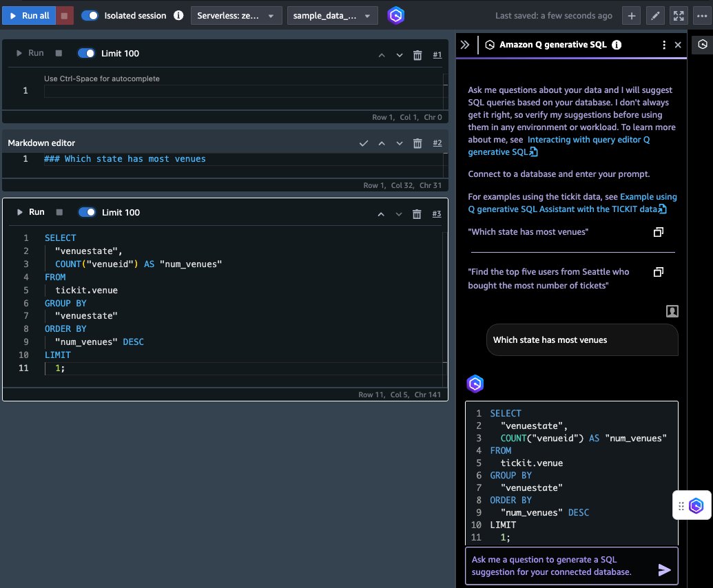The width and height of the screenshot is (713, 588).
Task: Click the Amazon Q hexagon icon in toolbar
Action: pos(395,15)
